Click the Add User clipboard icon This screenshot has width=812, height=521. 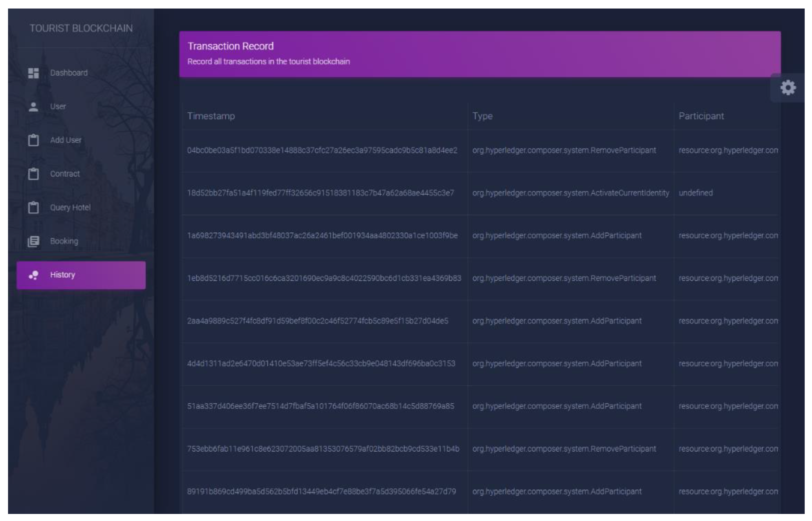pyautogui.click(x=33, y=140)
